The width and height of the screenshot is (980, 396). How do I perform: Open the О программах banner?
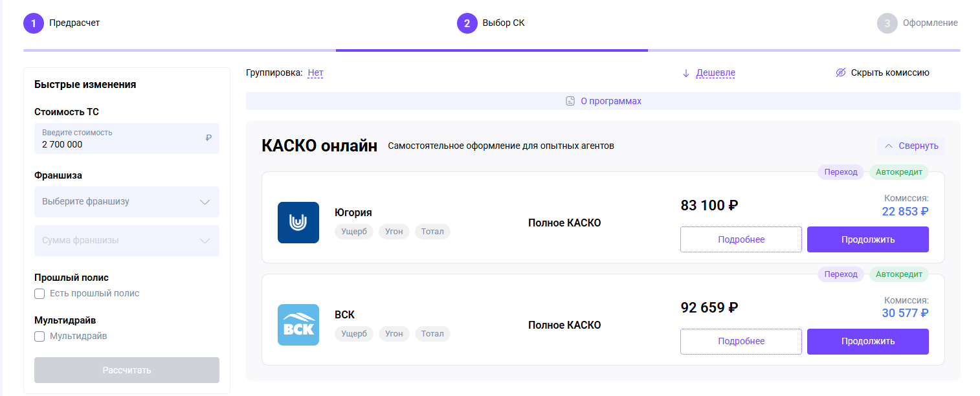click(x=603, y=101)
